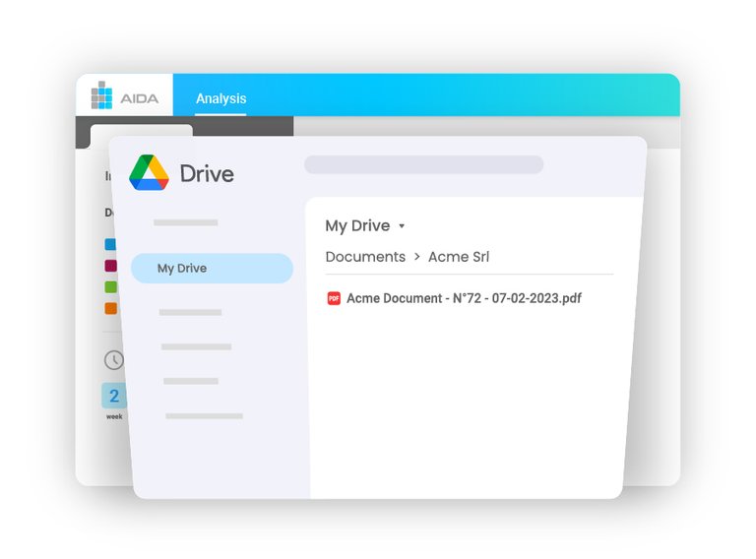756x559 pixels.
Task: Click the "Drive" title text
Action: pyautogui.click(x=207, y=174)
